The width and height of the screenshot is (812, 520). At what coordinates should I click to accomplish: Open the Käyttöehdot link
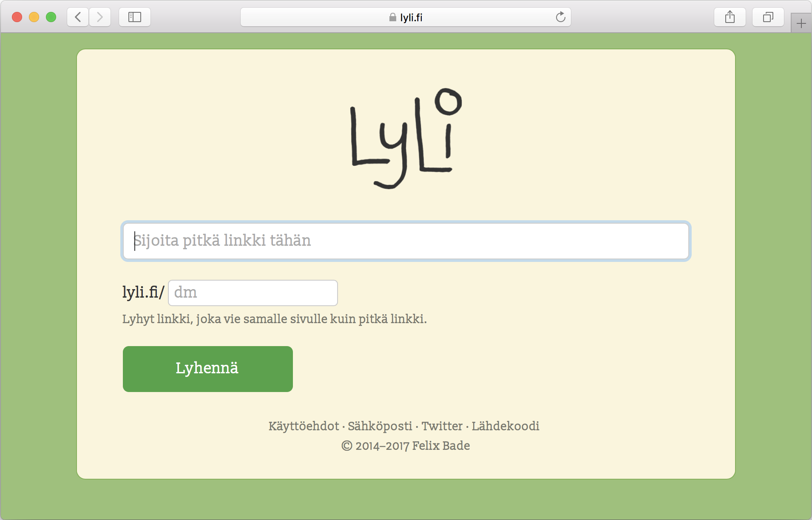(x=304, y=426)
